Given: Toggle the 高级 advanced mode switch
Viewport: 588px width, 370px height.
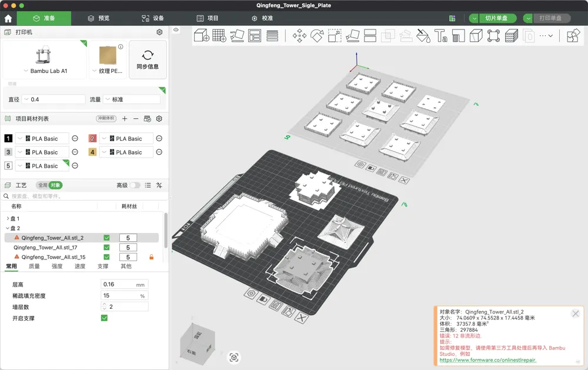Looking at the screenshot, I should point(135,185).
